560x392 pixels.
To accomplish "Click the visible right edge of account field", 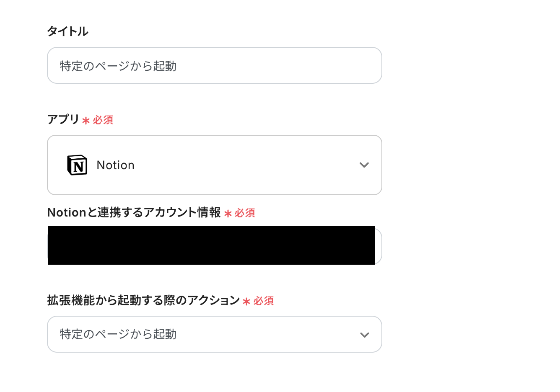I will point(379,246).
